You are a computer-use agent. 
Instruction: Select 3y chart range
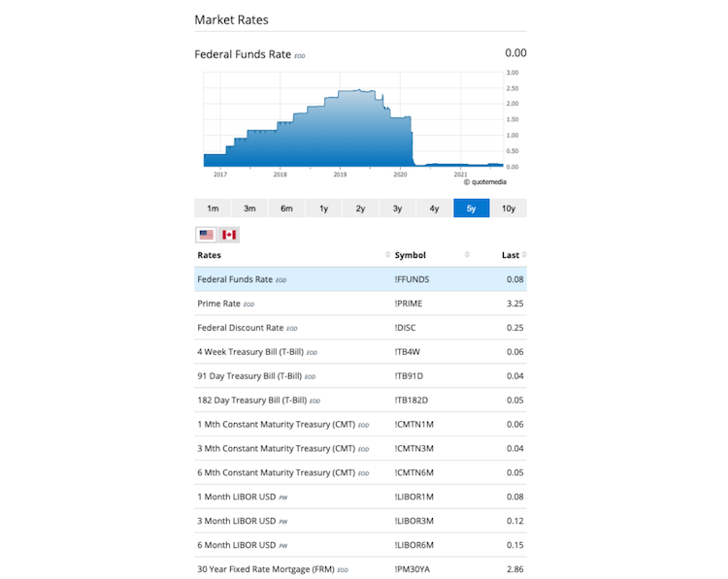click(397, 209)
